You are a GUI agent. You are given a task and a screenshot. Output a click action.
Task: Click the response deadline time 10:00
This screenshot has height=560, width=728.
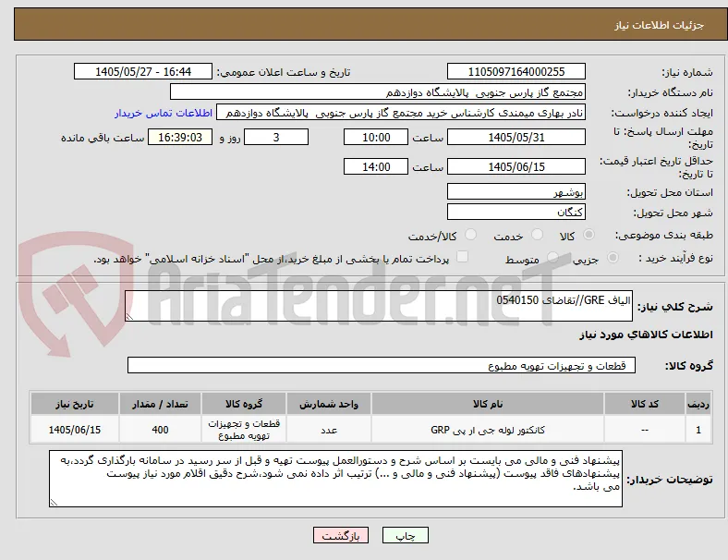pos(376,138)
